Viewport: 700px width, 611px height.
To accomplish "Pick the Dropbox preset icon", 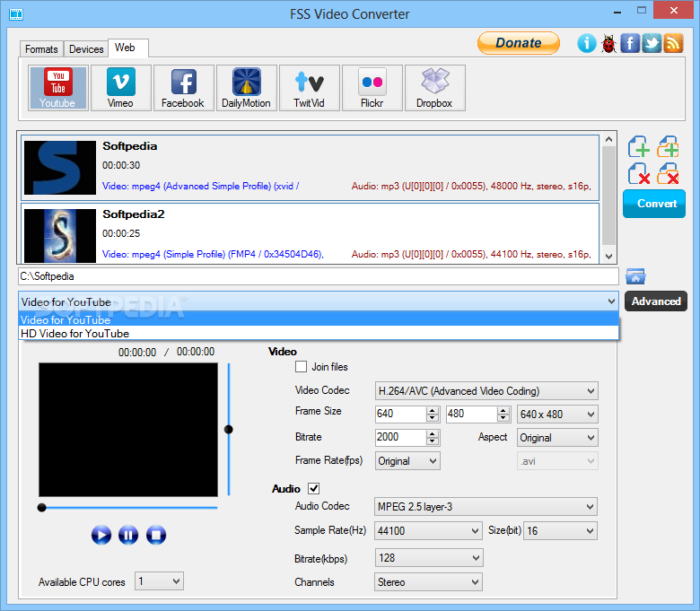I will click(x=435, y=87).
